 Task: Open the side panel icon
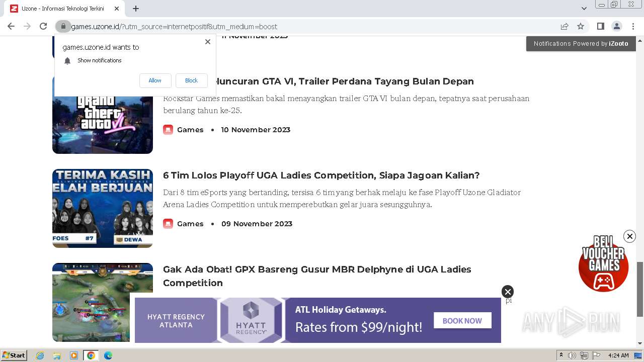pyautogui.click(x=600, y=26)
